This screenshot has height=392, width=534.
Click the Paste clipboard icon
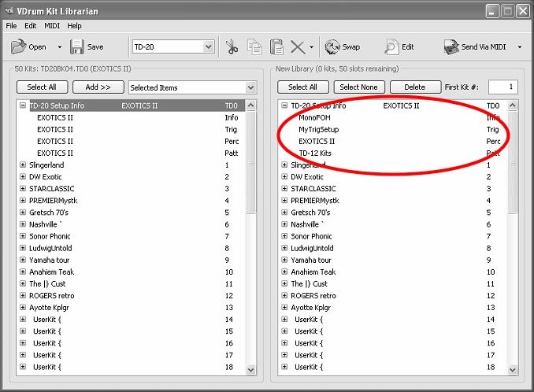coord(276,47)
